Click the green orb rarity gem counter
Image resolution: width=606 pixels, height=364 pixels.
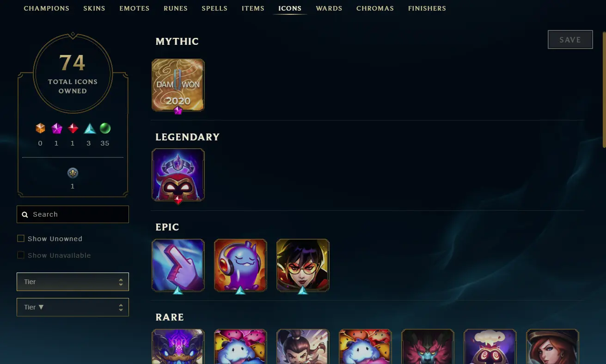[105, 128]
